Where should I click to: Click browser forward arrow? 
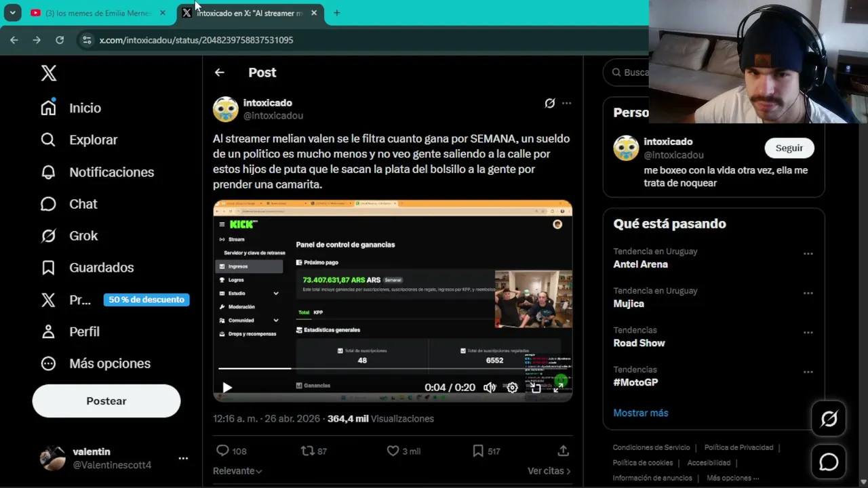[x=37, y=40]
